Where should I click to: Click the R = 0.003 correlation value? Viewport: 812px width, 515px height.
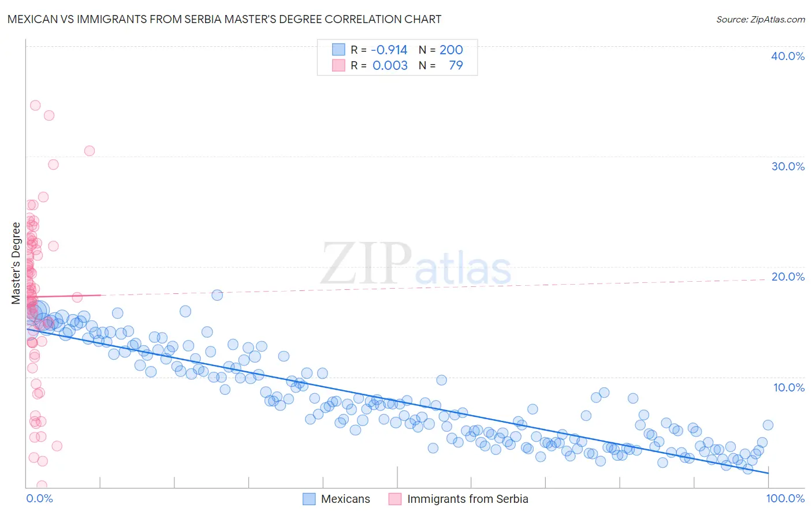coord(379,65)
